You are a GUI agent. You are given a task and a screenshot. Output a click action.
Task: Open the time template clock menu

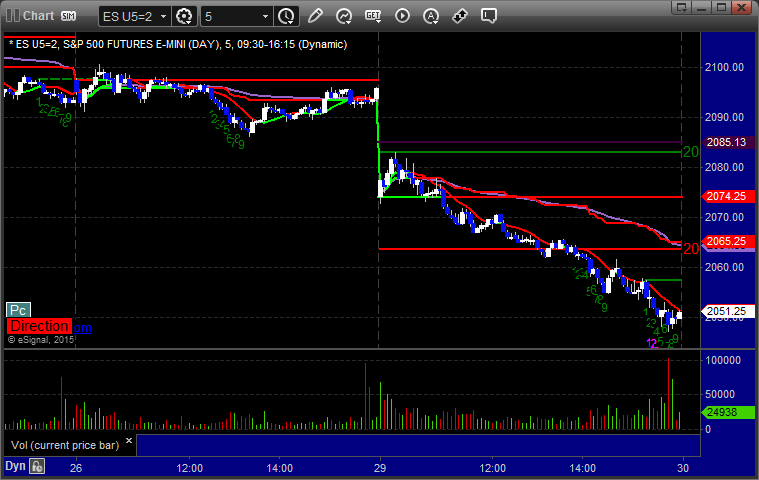click(x=286, y=16)
